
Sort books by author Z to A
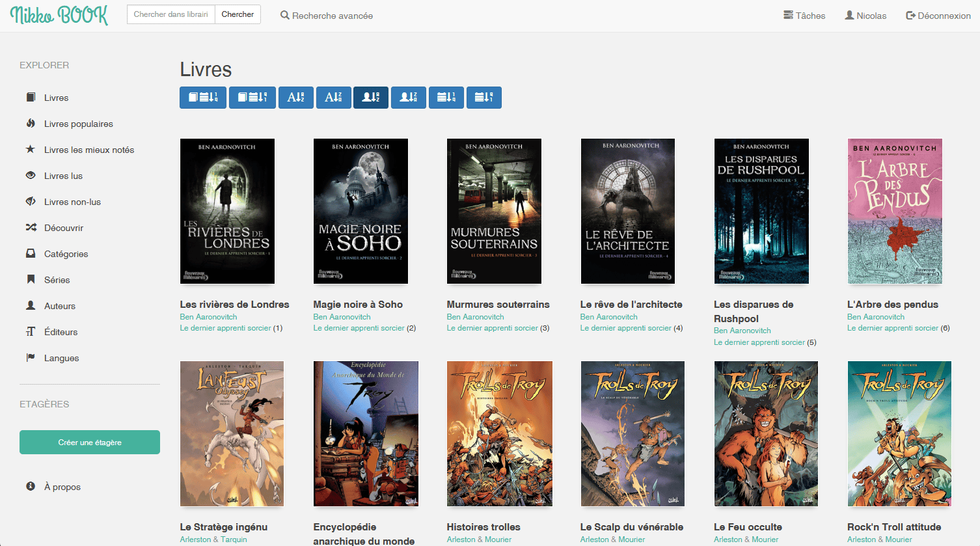click(409, 98)
